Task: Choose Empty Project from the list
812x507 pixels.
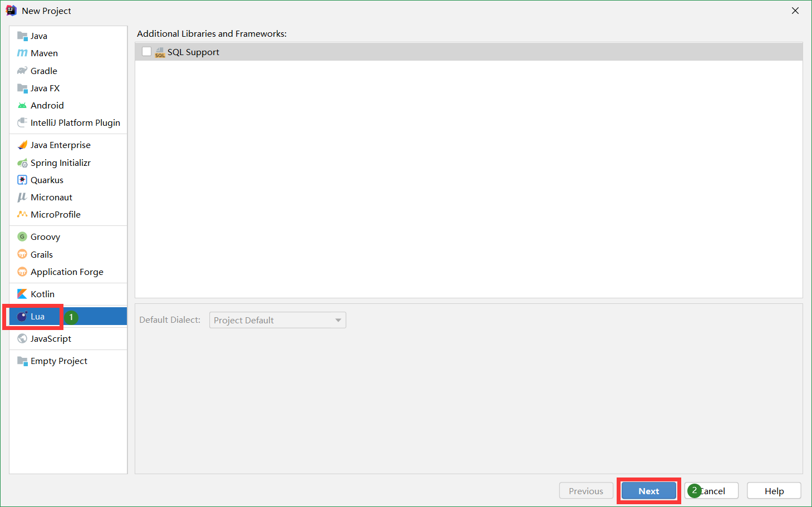Action: (58, 361)
